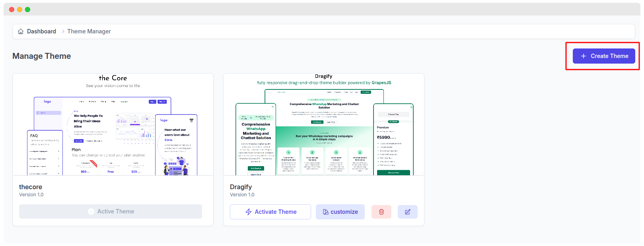644x246 pixels.
Task: Customize the Dragify theme
Action: [340, 212]
